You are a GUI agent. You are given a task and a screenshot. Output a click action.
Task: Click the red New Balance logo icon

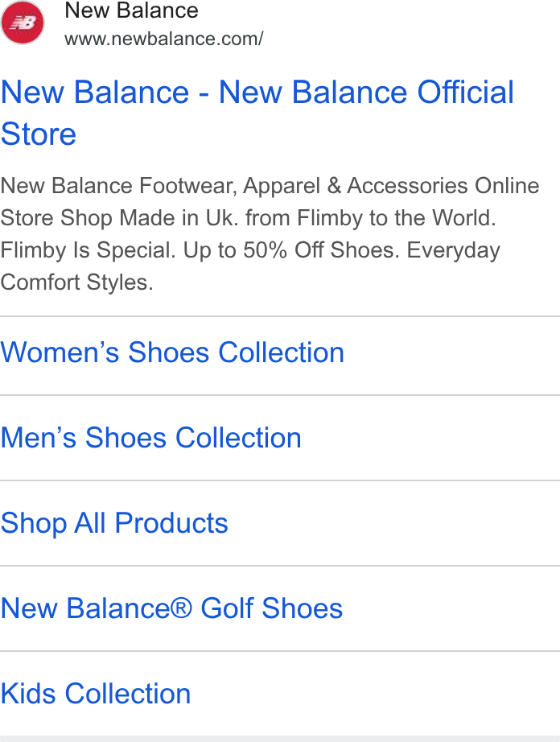[x=23, y=23]
